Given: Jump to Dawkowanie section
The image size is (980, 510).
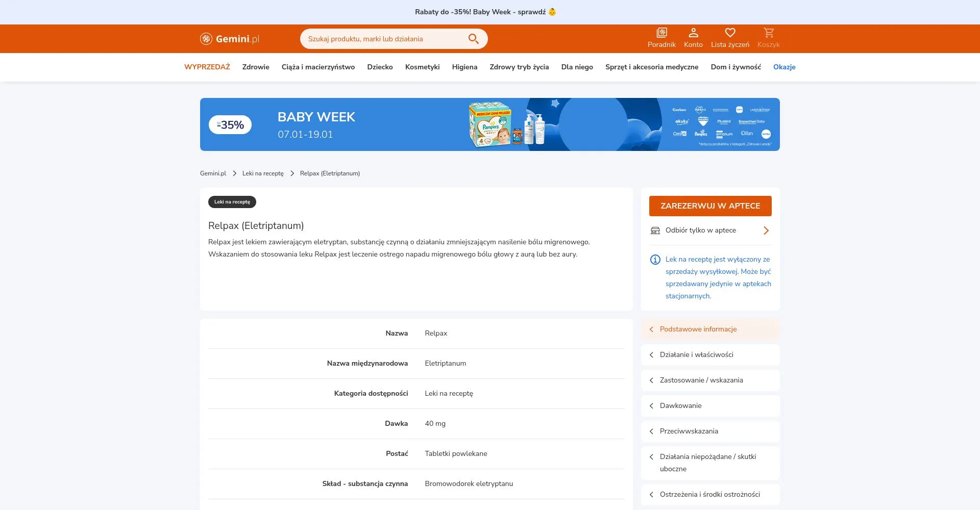Looking at the screenshot, I should [x=710, y=406].
